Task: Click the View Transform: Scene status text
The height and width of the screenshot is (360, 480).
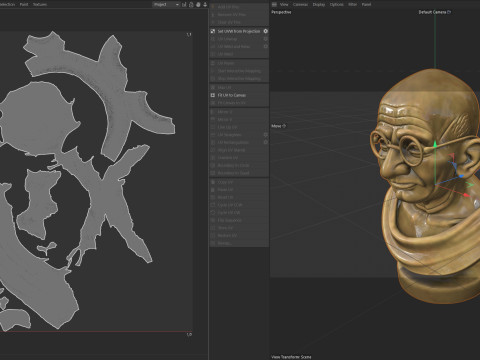Action: click(x=291, y=357)
